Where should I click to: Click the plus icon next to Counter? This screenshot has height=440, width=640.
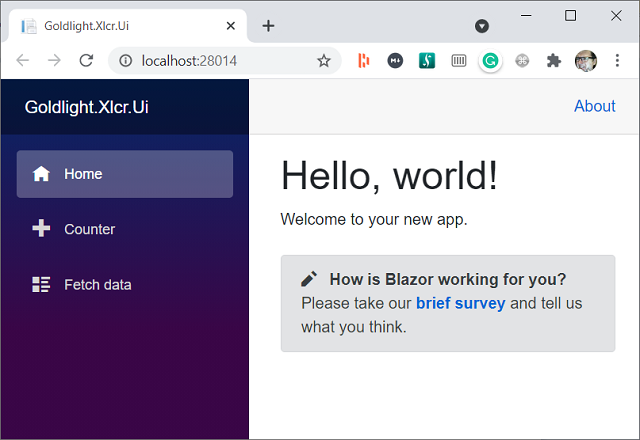point(41,228)
